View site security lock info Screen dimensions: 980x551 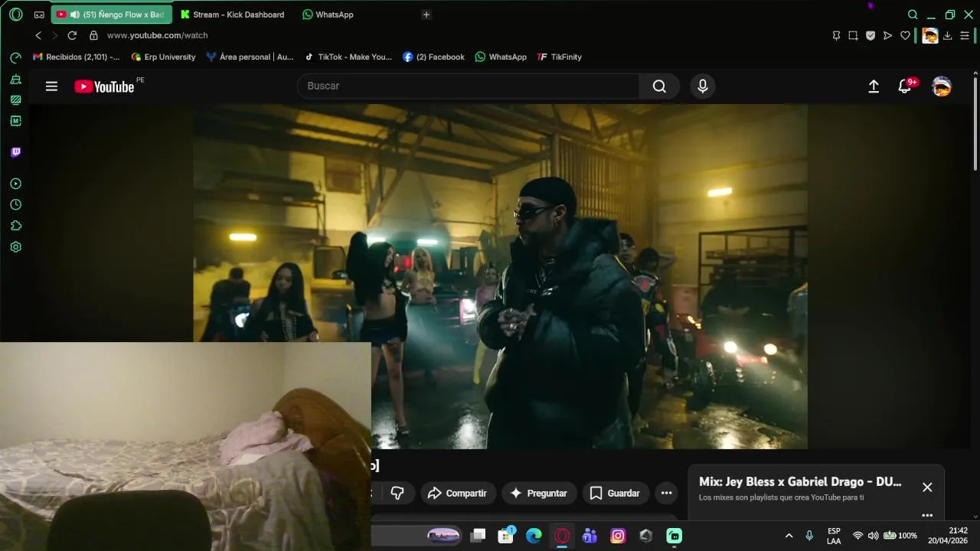[93, 35]
